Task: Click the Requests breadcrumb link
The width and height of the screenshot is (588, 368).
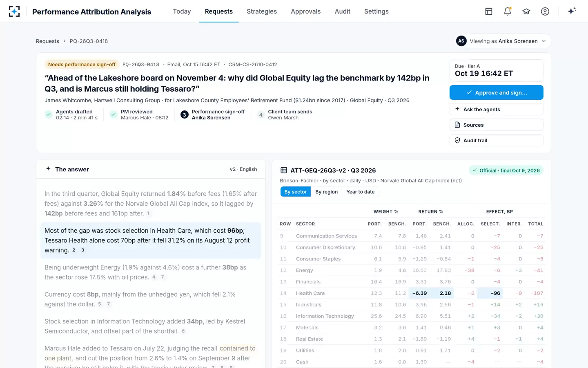Action: click(47, 41)
